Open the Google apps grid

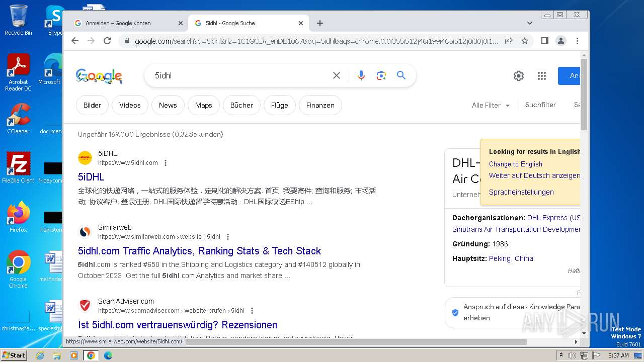(542, 76)
